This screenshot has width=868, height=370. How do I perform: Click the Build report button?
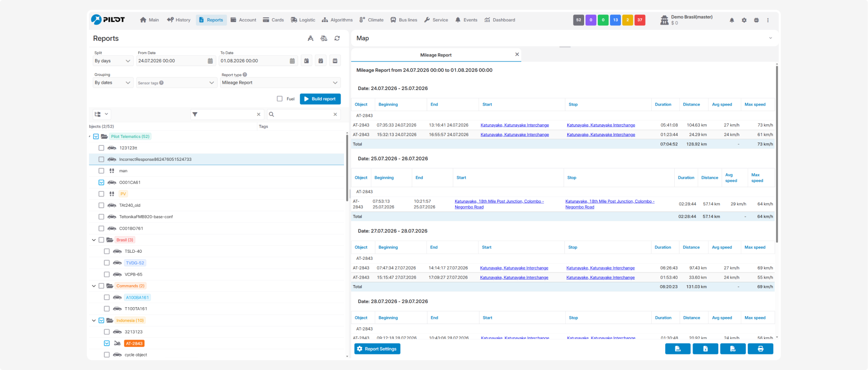(x=320, y=99)
